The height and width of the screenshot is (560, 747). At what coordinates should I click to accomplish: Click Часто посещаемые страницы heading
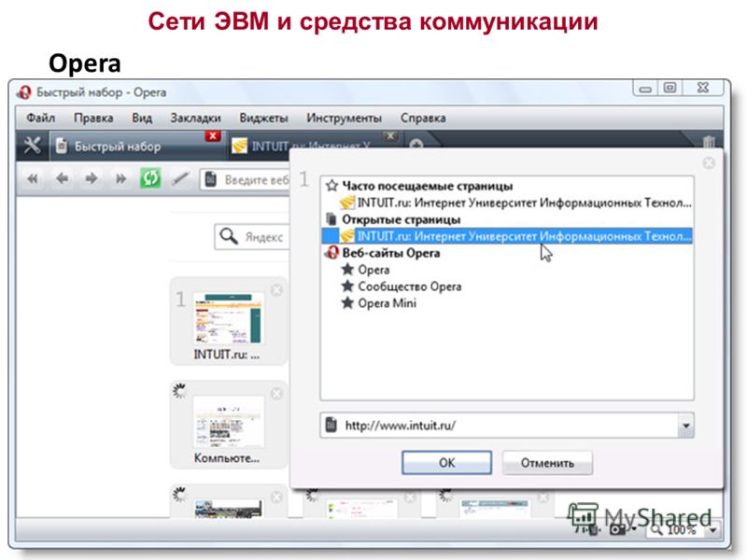point(428,186)
